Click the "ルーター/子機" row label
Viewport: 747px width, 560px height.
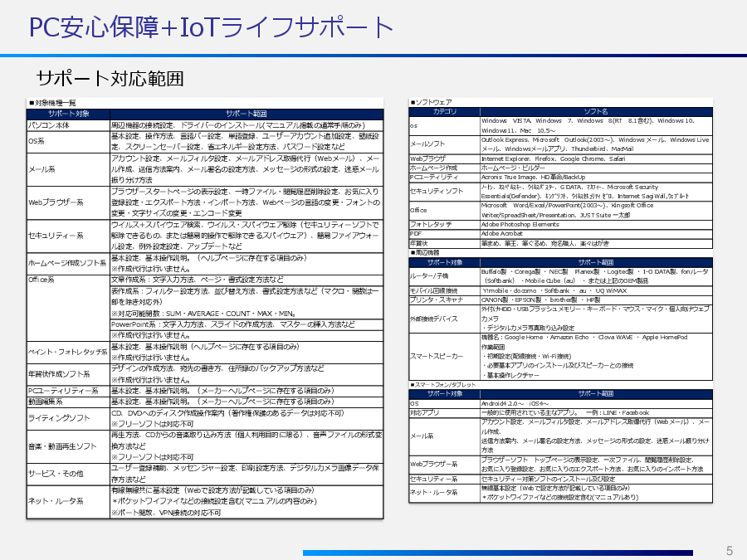(x=429, y=275)
